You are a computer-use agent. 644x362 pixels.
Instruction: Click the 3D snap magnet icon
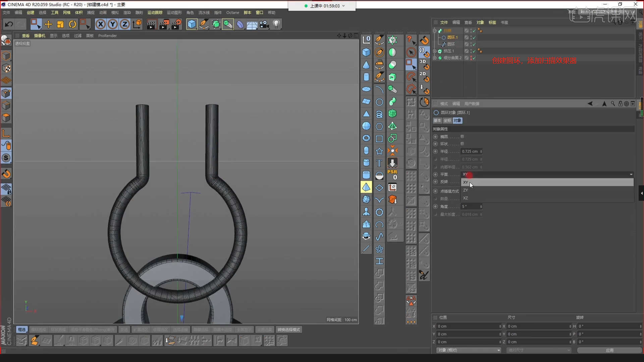(424, 64)
